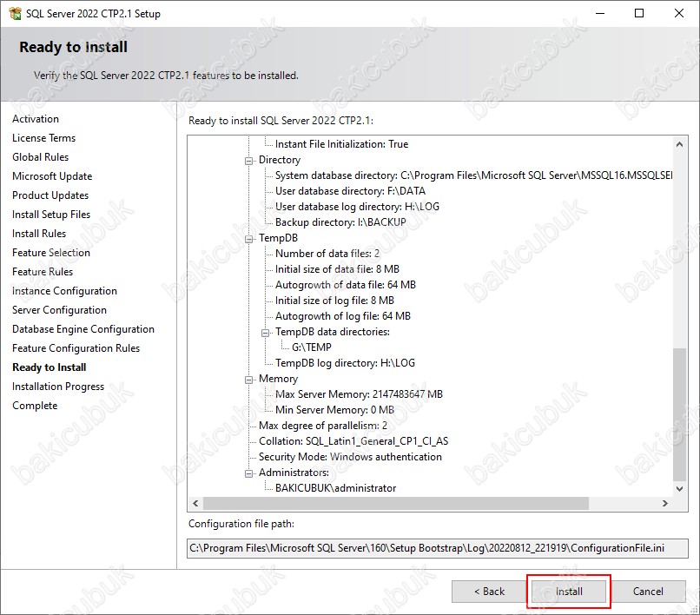Click the vertical scrollbar up arrow
700x615 pixels.
679,144
